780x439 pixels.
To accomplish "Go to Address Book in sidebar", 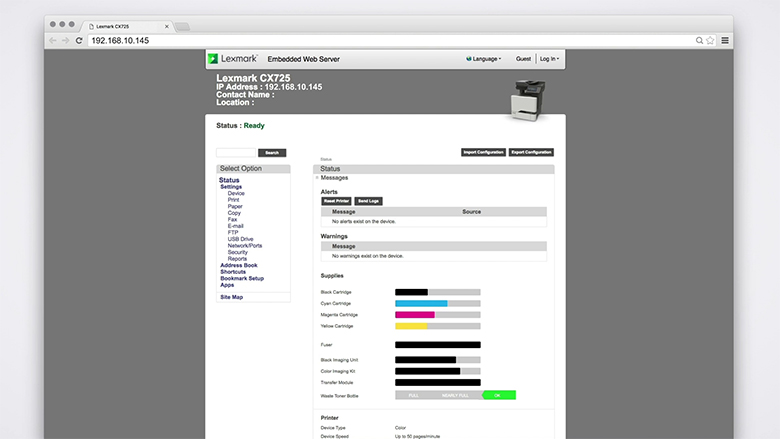I will [238, 265].
